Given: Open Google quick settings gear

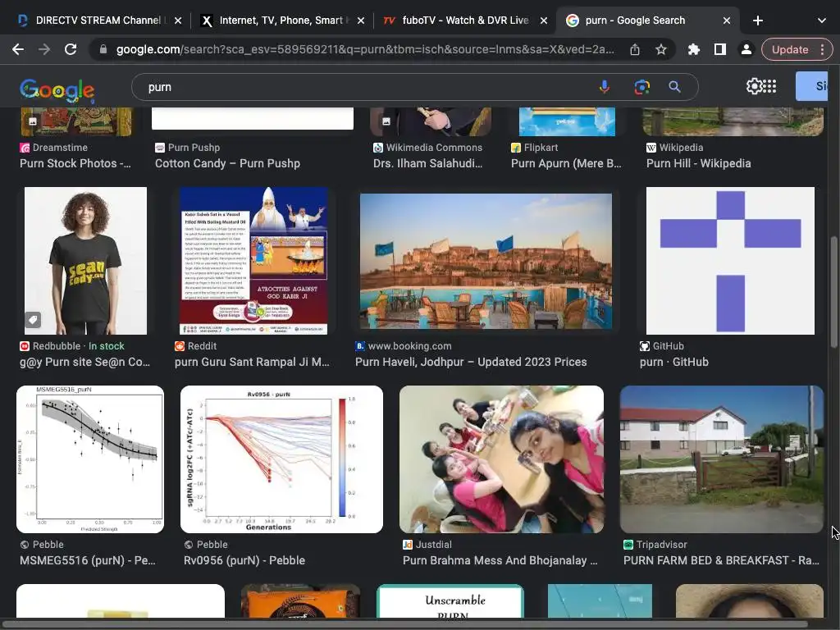Looking at the screenshot, I should 754,86.
